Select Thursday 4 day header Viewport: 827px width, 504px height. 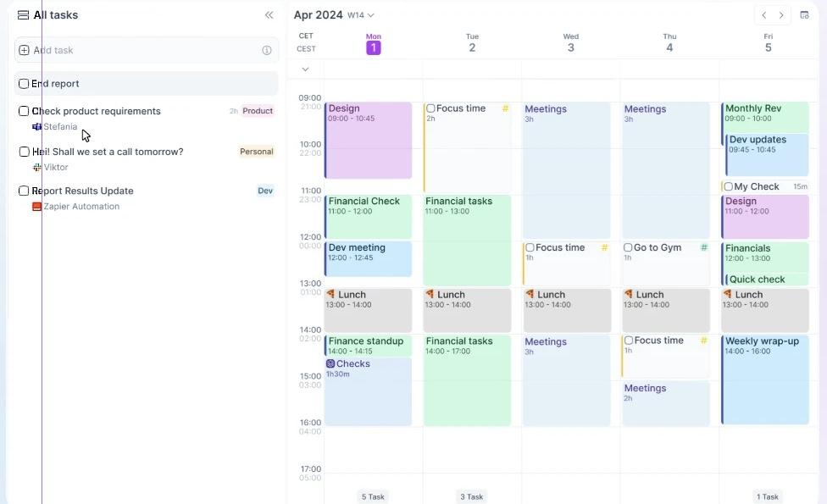click(x=669, y=44)
